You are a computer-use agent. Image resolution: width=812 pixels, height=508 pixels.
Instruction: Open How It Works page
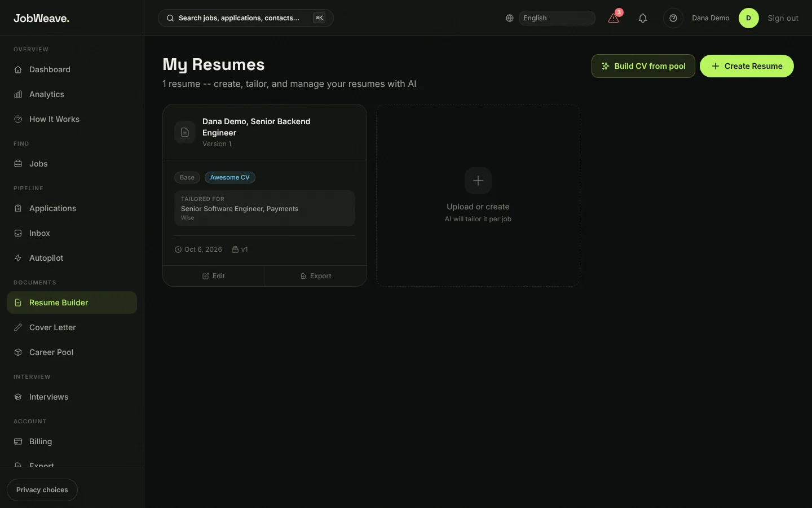tap(72, 119)
